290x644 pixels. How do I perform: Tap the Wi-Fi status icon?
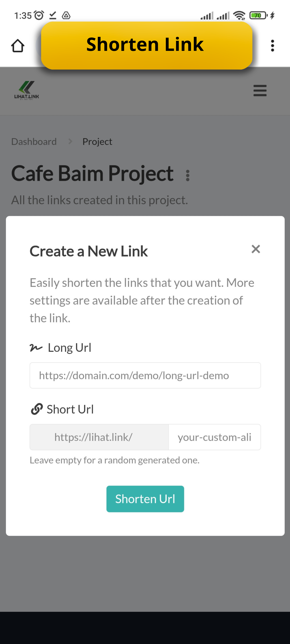click(239, 16)
